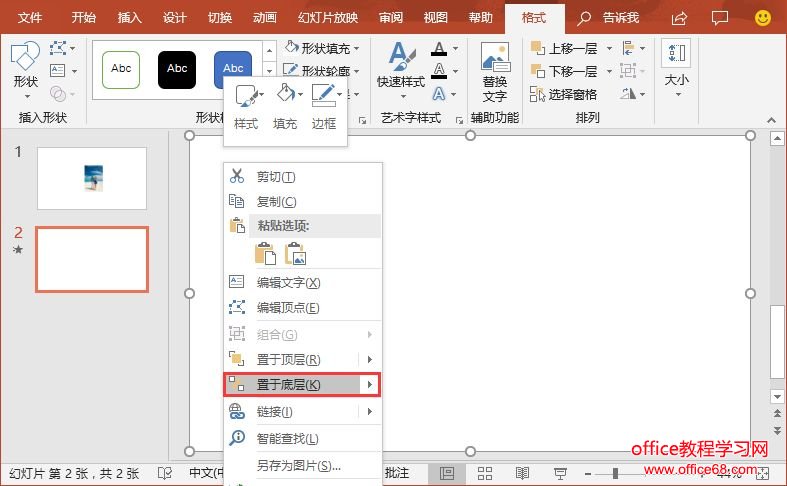The height and width of the screenshot is (486, 787).
Task: Click the Style (样式) icon in mini toolbar
Action: (x=245, y=97)
